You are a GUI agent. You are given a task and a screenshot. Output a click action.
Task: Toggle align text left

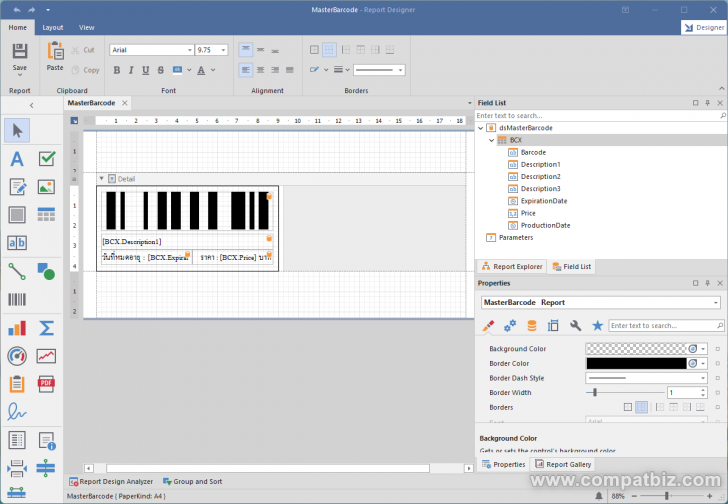(x=246, y=70)
